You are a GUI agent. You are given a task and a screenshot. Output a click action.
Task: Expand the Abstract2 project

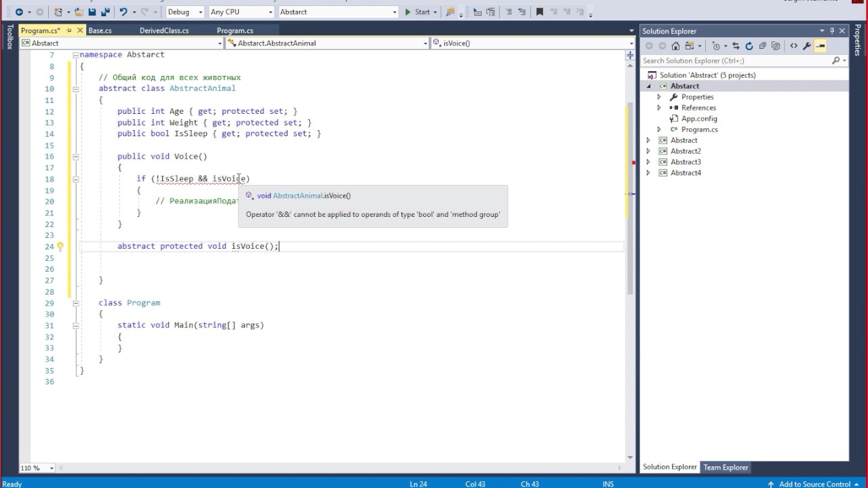point(648,151)
